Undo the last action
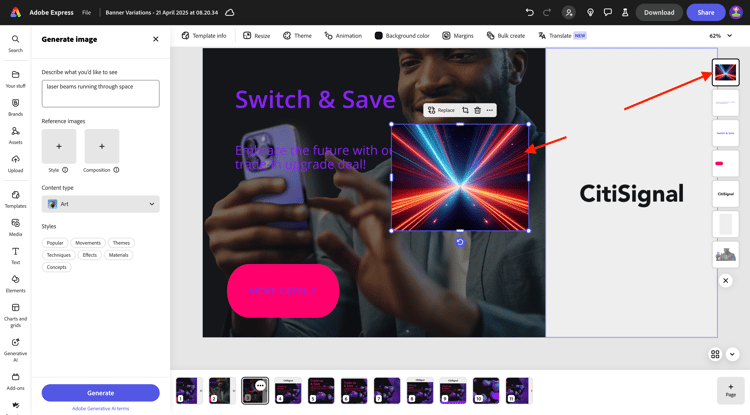 tap(529, 12)
